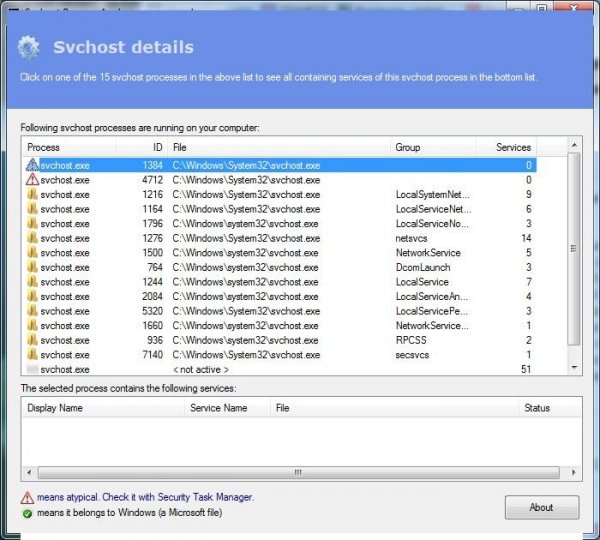600x540 pixels.
Task: Select the '< not active >' svchost row
Action: (279, 369)
